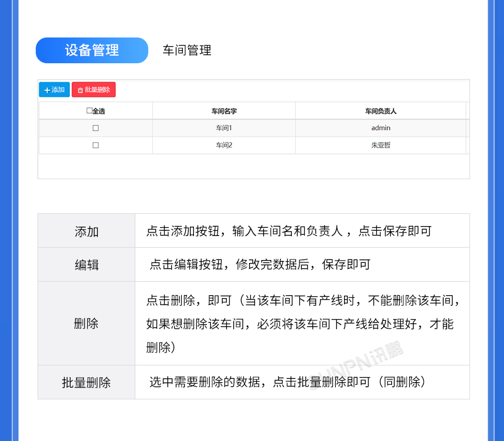The width and height of the screenshot is (504, 441).
Task: Click the 删除 label in description table
Action: [x=86, y=323]
